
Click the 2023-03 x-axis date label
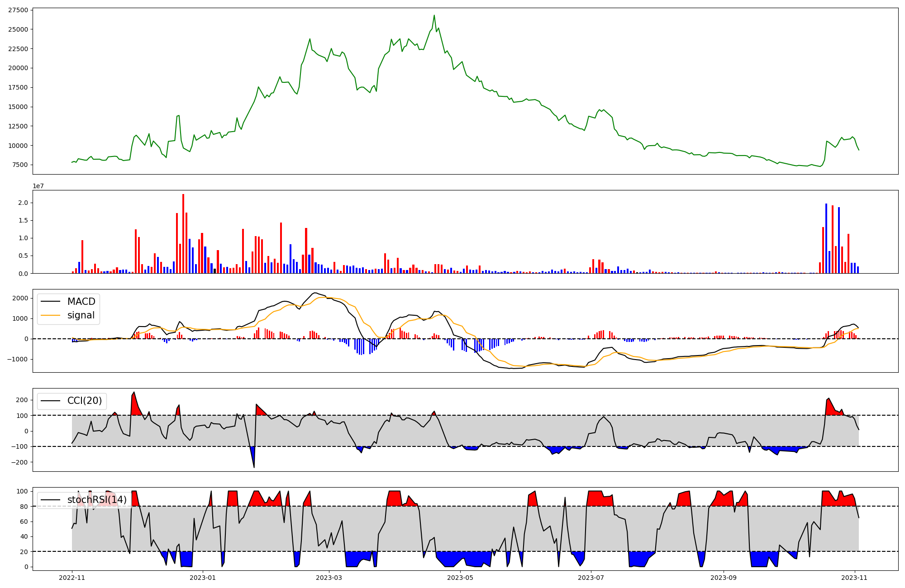point(329,578)
